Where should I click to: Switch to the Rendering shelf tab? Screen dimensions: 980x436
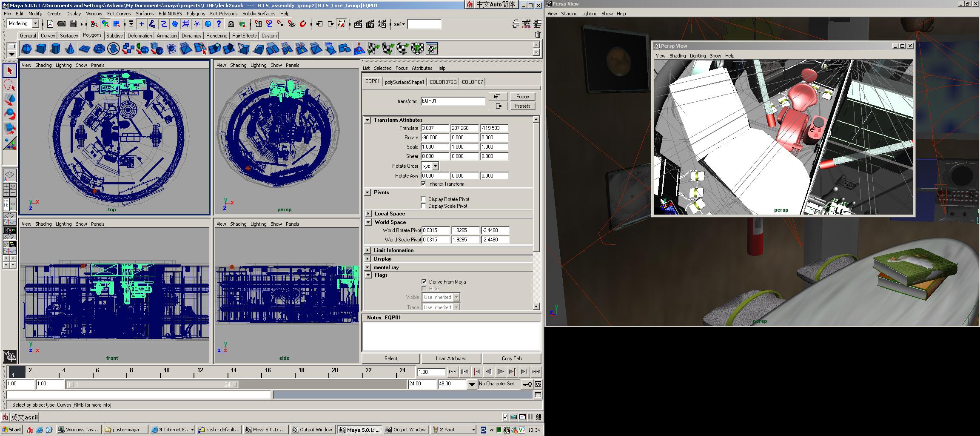(x=217, y=36)
